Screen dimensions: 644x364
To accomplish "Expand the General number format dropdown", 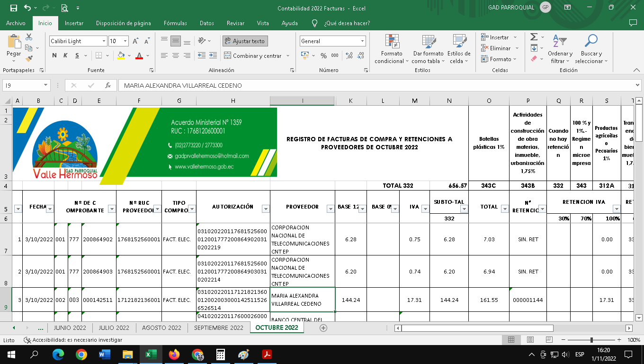I will click(x=362, y=41).
